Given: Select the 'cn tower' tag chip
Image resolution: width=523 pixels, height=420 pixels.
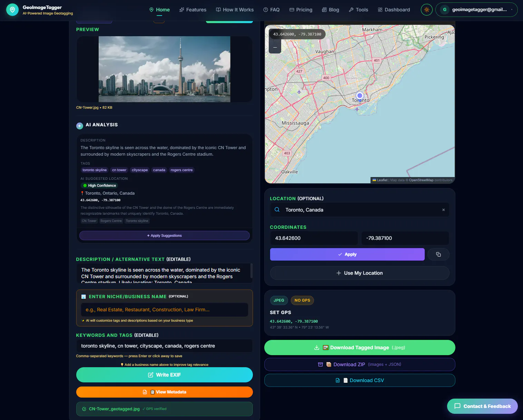Looking at the screenshot, I should (x=119, y=170).
